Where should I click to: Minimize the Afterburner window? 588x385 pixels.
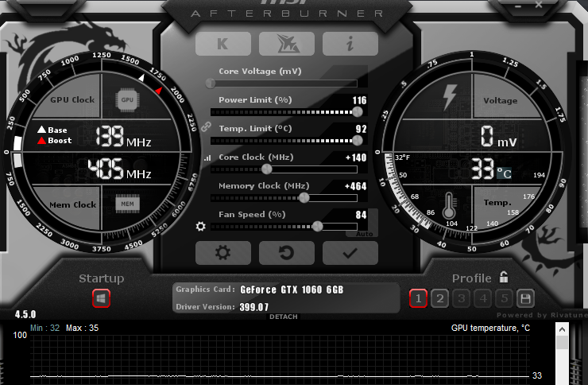(x=518, y=6)
